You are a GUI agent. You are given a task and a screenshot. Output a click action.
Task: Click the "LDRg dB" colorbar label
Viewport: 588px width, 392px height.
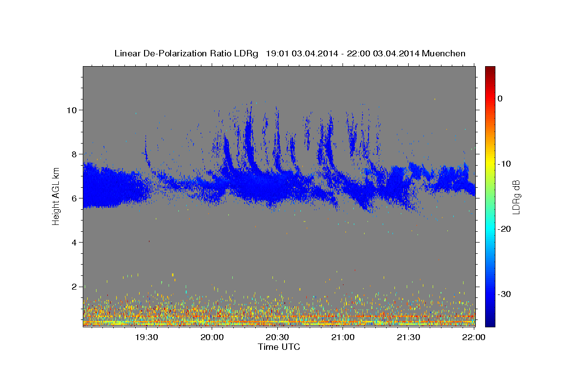tap(515, 197)
